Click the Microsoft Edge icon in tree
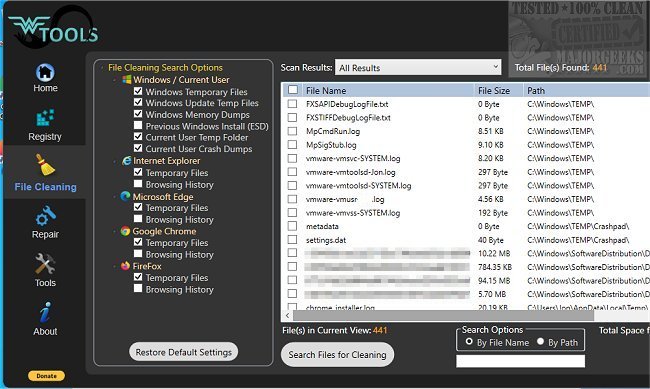This screenshot has width=650, height=389. (x=125, y=196)
